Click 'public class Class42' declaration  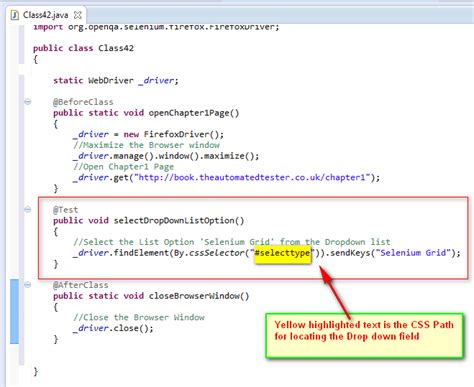(x=83, y=48)
